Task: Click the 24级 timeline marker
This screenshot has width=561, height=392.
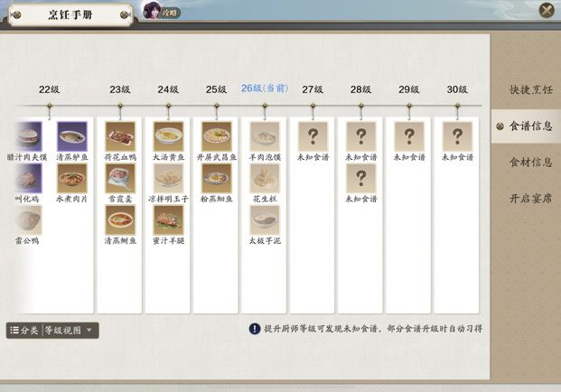Action: tap(169, 107)
